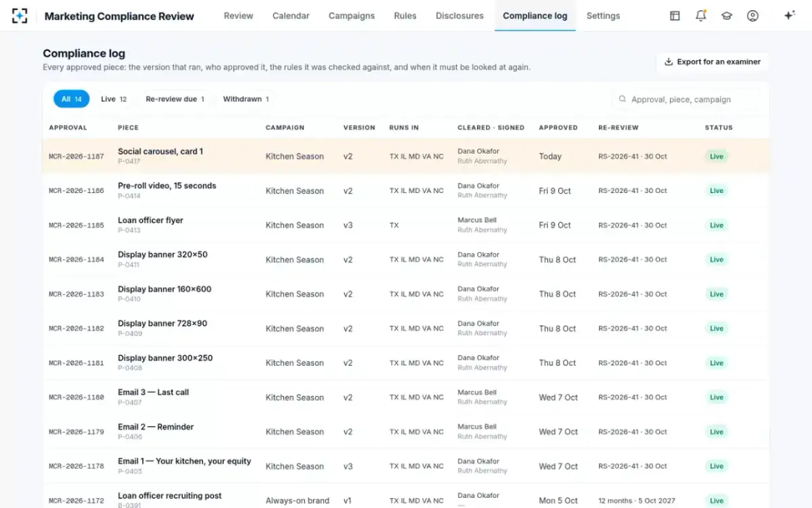Select approval MCR-2026-1185
The height and width of the screenshot is (508, 812).
pyautogui.click(x=76, y=226)
